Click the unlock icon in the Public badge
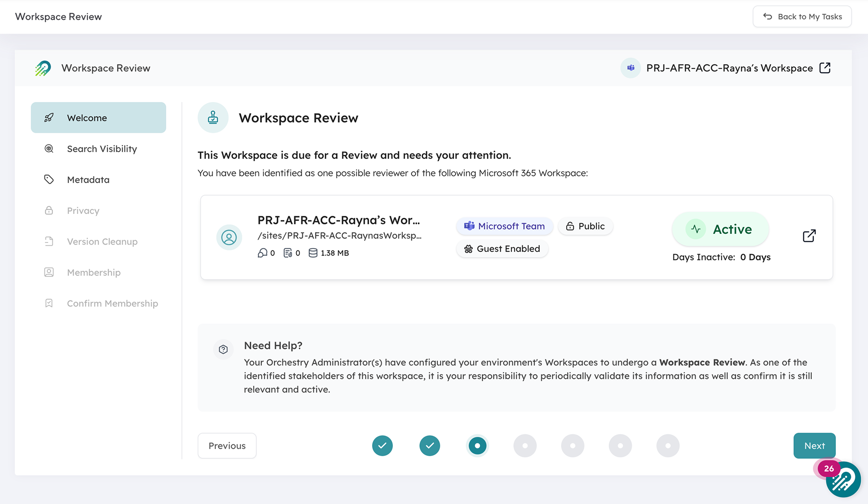Image resolution: width=868 pixels, height=504 pixels. click(570, 226)
